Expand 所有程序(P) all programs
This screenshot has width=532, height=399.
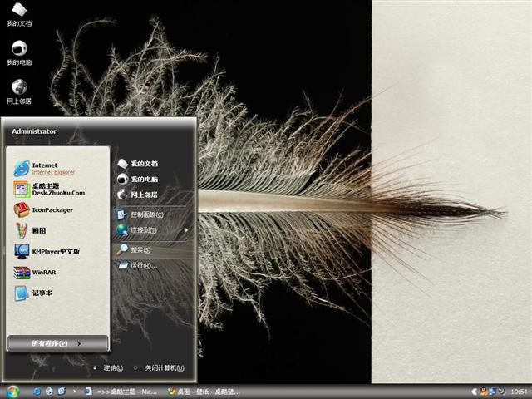(x=57, y=343)
